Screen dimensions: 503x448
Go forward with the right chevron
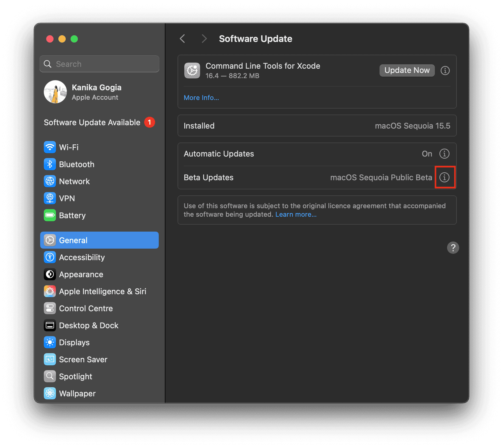(x=204, y=39)
